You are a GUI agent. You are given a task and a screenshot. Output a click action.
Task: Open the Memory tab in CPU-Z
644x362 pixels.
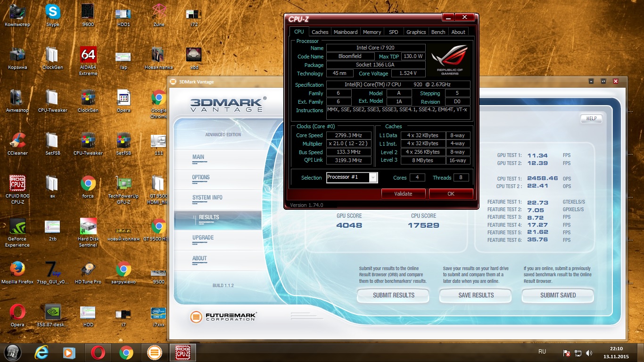point(372,32)
